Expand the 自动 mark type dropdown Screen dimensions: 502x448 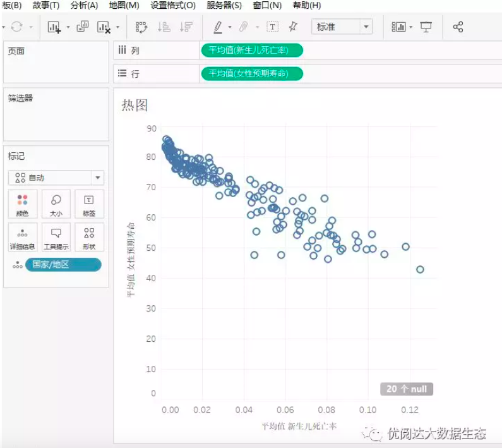coord(97,178)
